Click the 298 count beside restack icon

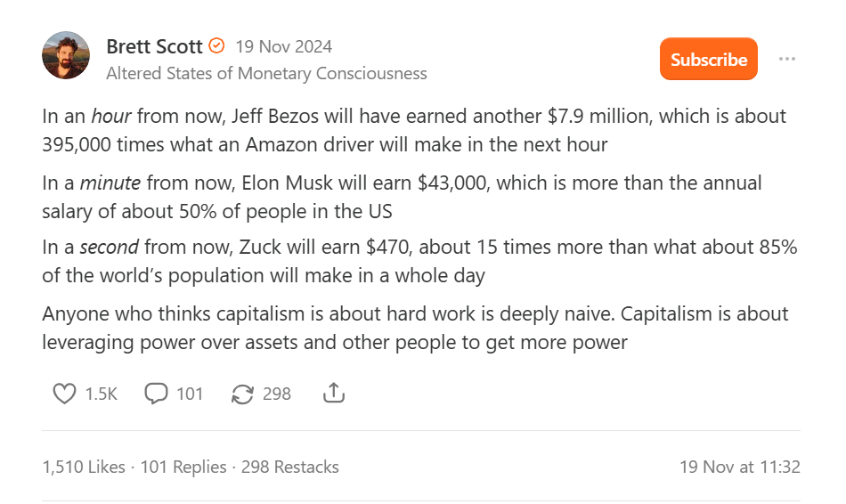pyautogui.click(x=277, y=394)
